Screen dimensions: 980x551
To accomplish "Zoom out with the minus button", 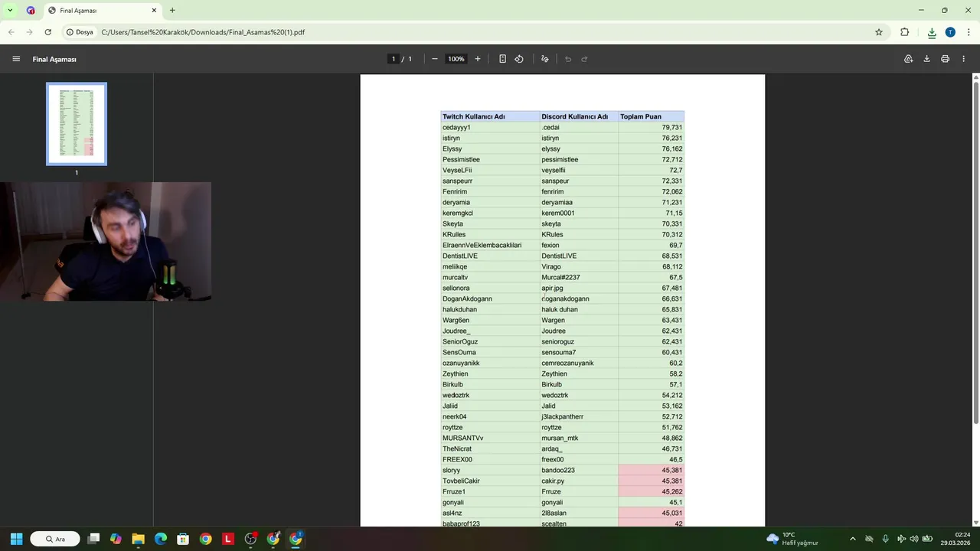I will pos(434,59).
